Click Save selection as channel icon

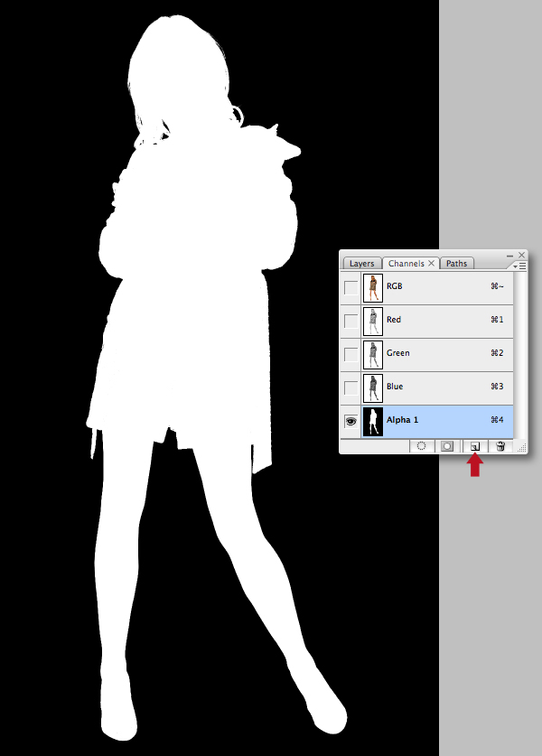(x=447, y=446)
